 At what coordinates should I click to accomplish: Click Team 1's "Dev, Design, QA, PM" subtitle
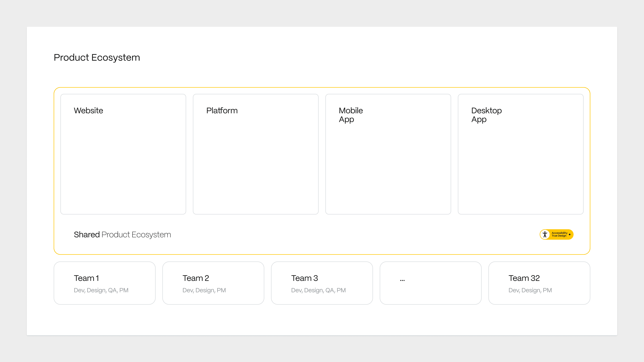pos(101,290)
